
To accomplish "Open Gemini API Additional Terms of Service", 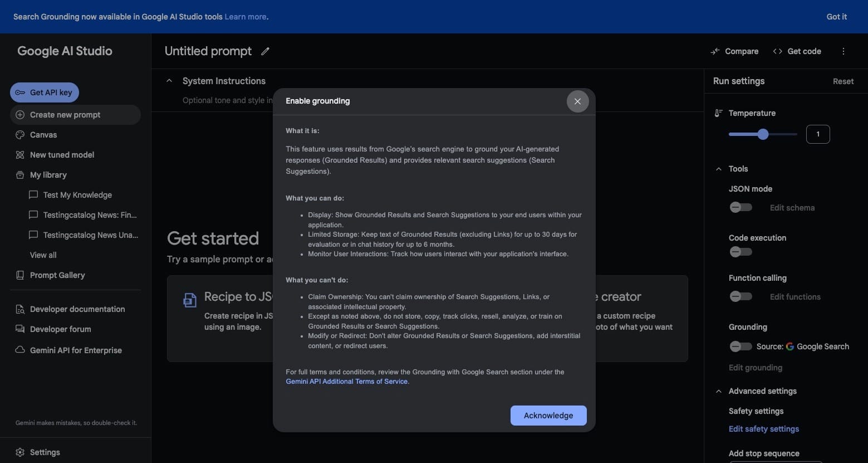I will (x=346, y=381).
